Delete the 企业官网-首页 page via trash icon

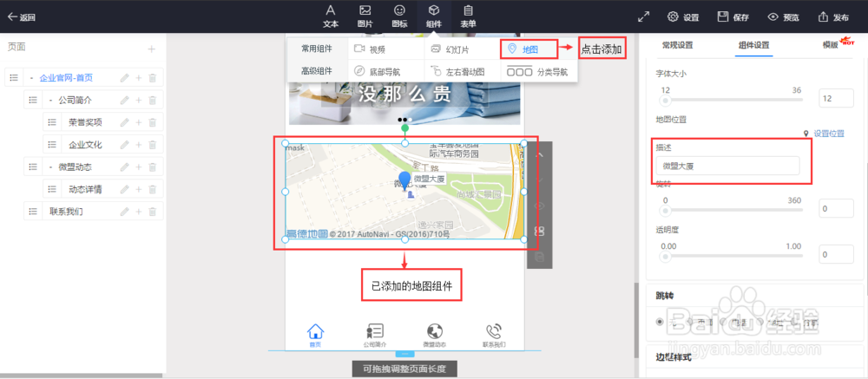coord(153,78)
